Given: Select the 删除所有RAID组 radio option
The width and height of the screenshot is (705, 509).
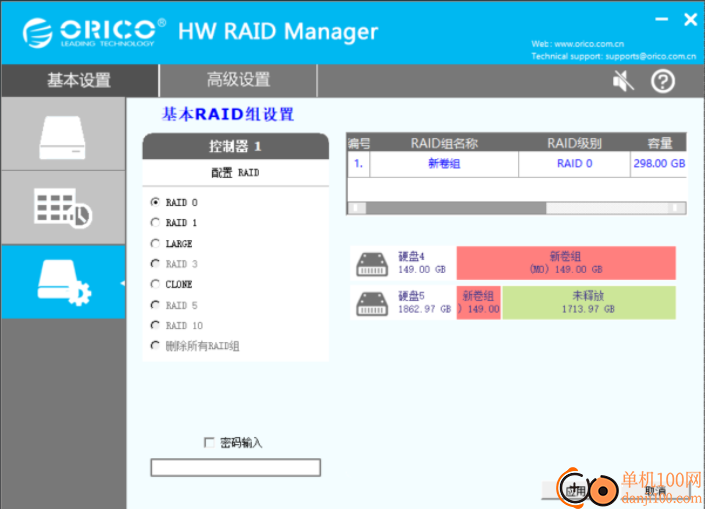Looking at the screenshot, I should (x=155, y=346).
